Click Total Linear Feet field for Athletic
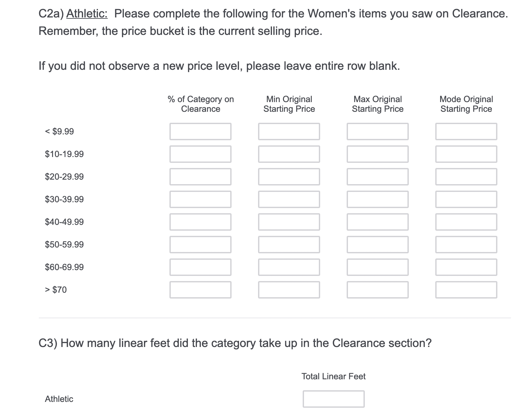 coord(333,399)
